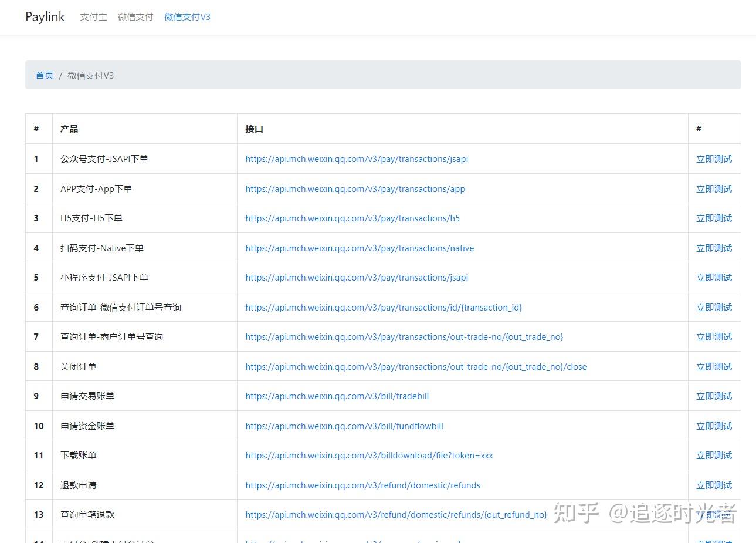Switch to the 支付宝 tab
Image resolution: width=756 pixels, height=543 pixels.
[x=93, y=17]
